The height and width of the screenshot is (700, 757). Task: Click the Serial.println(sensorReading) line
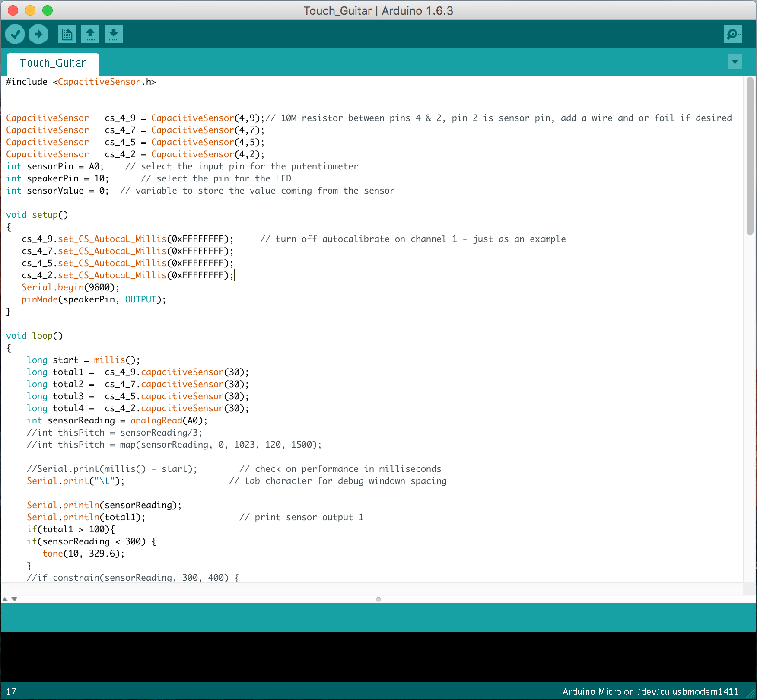click(x=104, y=505)
